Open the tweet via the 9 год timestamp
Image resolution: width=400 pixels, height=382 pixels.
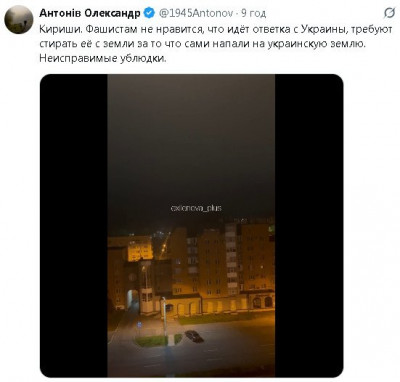point(254,13)
